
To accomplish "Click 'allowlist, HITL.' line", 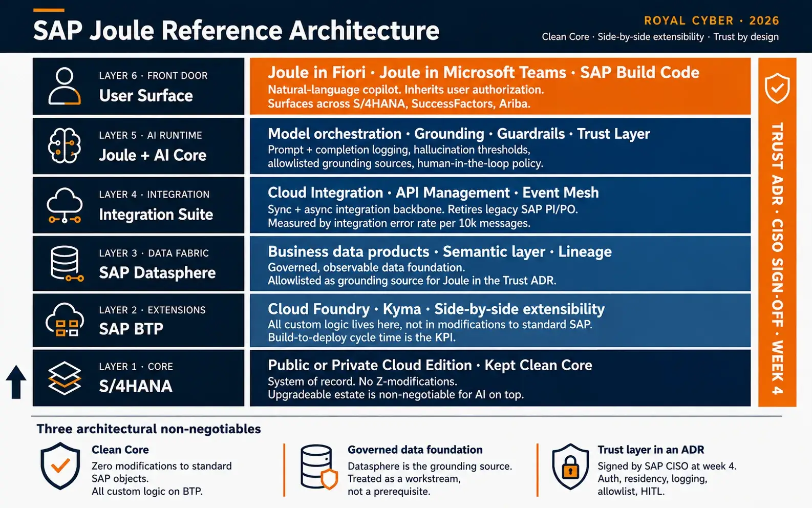I will tap(631, 491).
